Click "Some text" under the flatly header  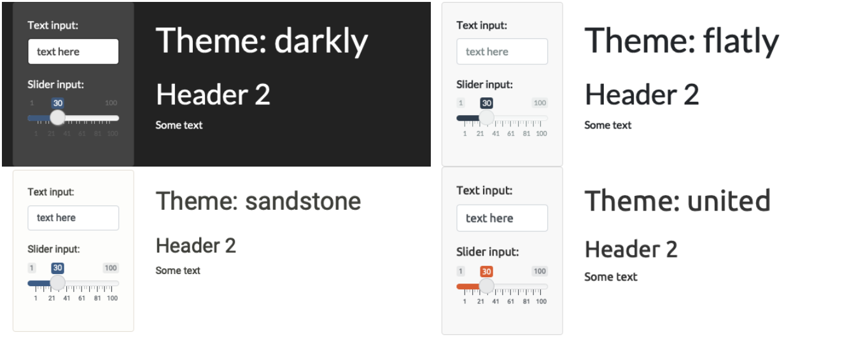point(608,125)
